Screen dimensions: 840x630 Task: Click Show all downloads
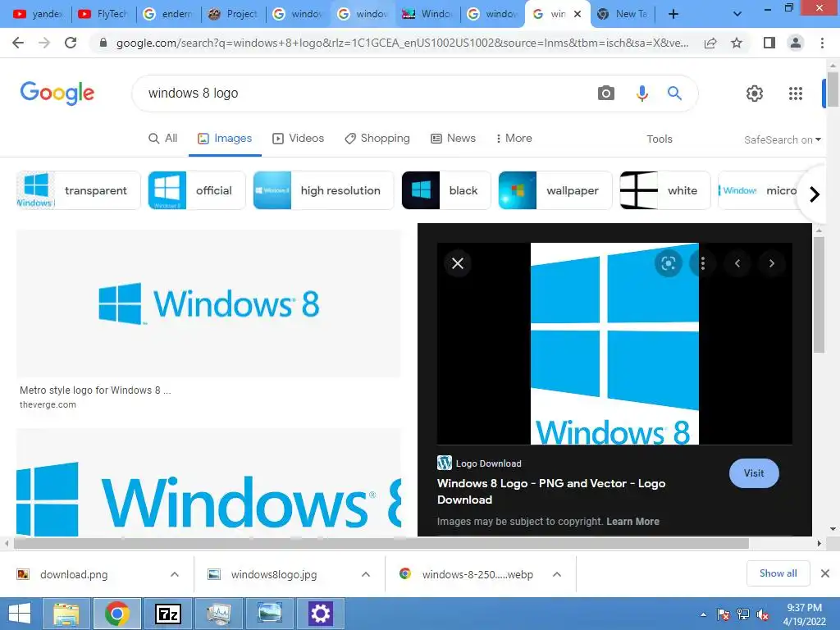(x=778, y=573)
